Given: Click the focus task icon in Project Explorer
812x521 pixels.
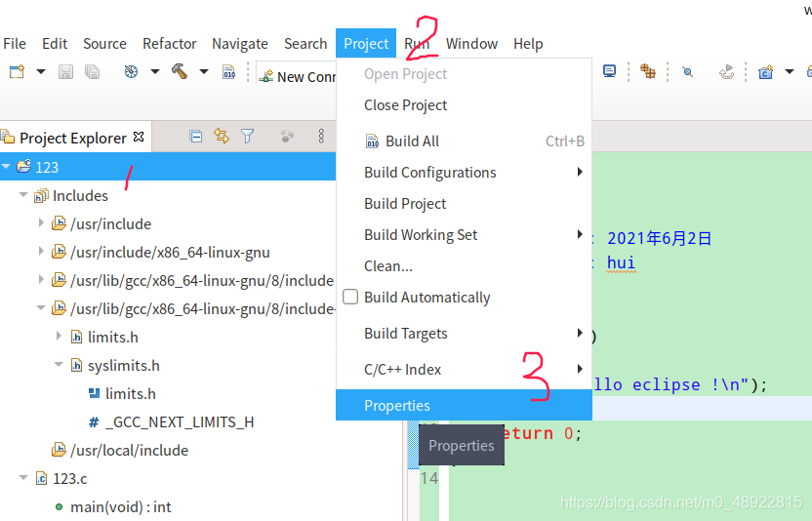Looking at the screenshot, I should tap(287, 137).
